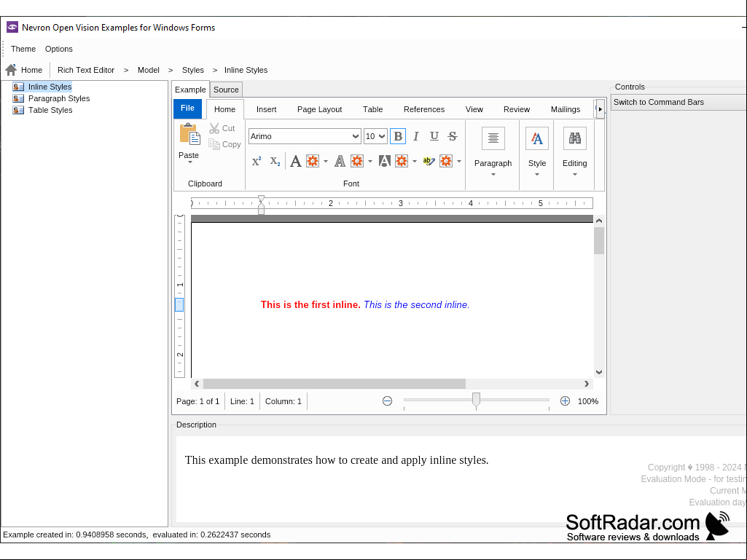Click the Editing binoculars icon

tap(574, 138)
